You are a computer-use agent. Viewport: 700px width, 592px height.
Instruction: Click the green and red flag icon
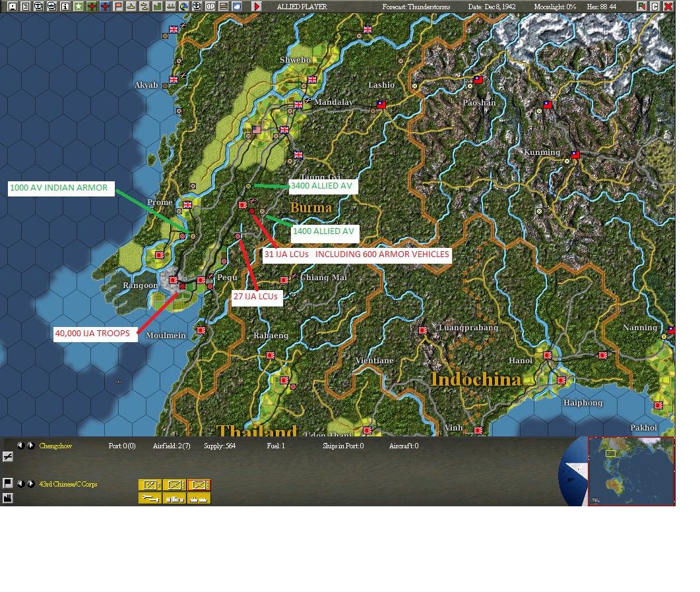click(641, 6)
